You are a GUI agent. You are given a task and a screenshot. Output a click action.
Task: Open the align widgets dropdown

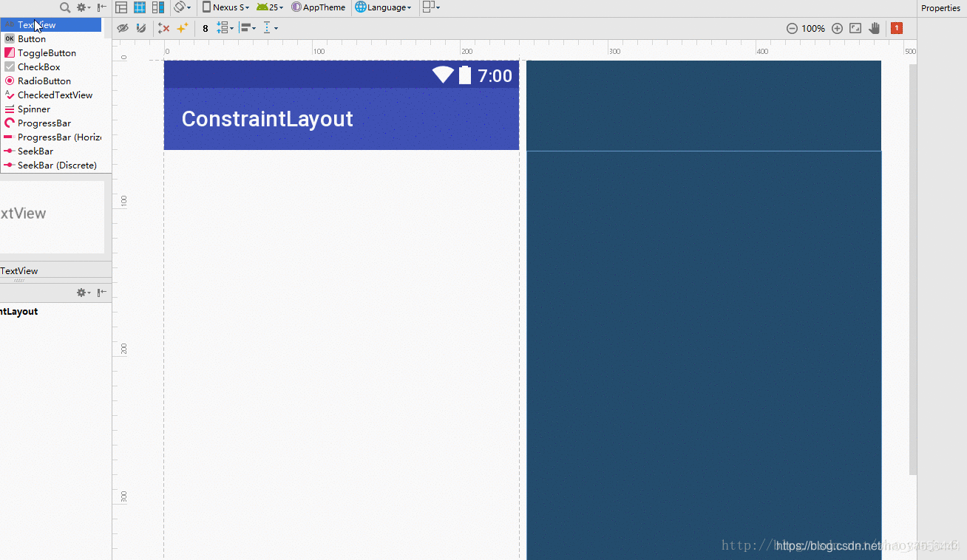[248, 28]
